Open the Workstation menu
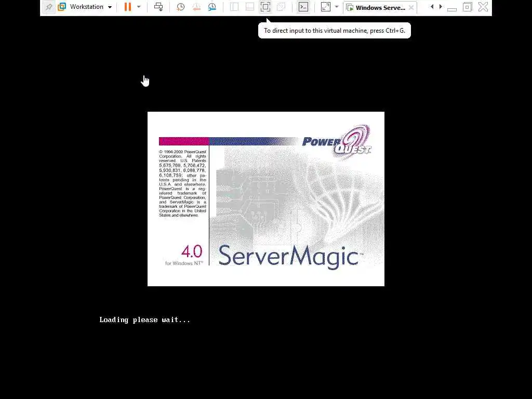Viewport: 532px width, 399px height. tap(86, 7)
